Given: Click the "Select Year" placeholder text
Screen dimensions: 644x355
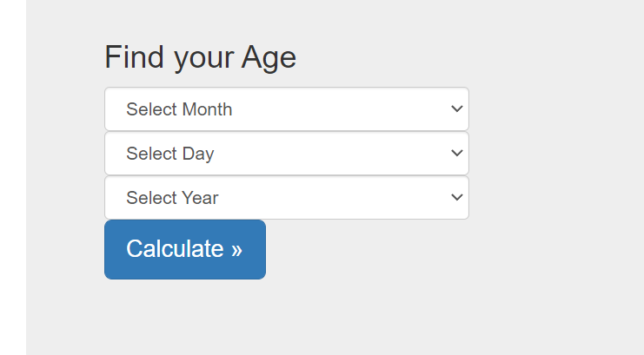Looking at the screenshot, I should [x=172, y=198].
